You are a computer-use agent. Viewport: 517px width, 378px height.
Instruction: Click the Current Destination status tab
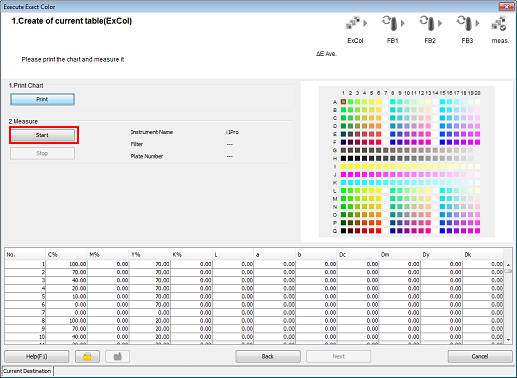(27, 371)
